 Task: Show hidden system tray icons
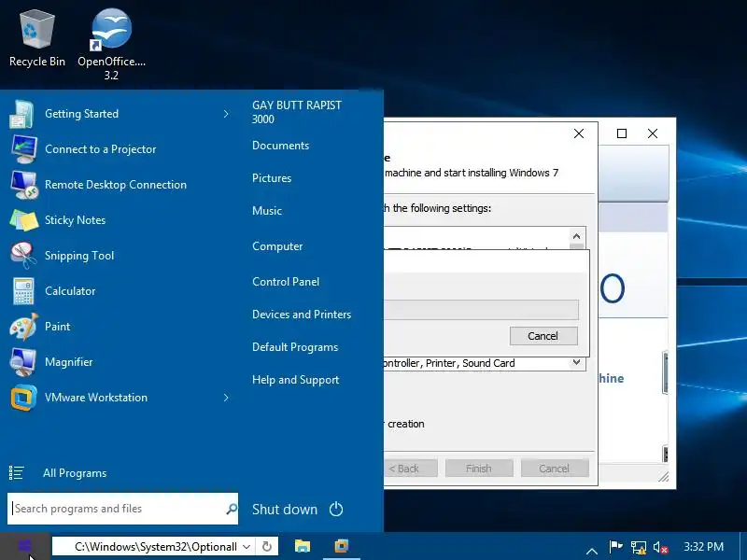[x=592, y=551]
